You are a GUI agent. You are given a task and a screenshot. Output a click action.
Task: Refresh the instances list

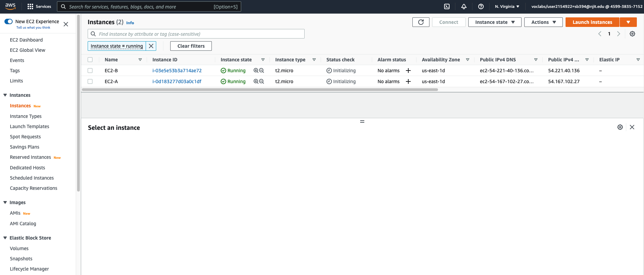(x=421, y=22)
